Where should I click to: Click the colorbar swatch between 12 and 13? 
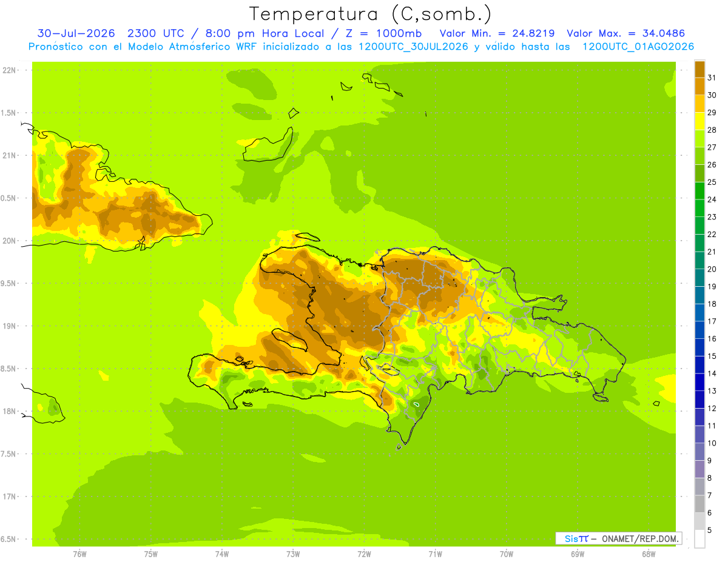pos(699,400)
